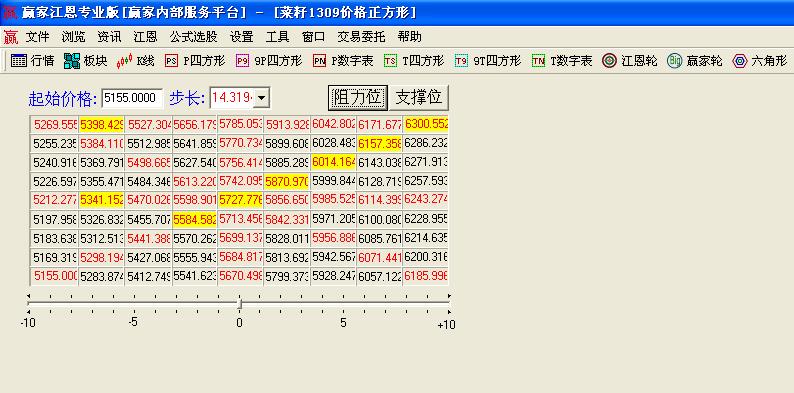Select cell 5785.053
Screen dimensions: 794x393
[x=240, y=125]
